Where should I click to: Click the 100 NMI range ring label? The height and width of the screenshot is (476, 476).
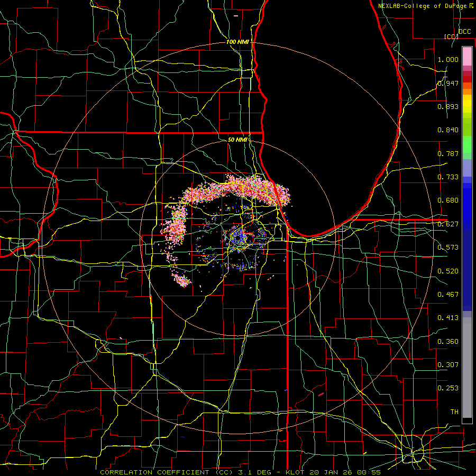[x=237, y=42]
